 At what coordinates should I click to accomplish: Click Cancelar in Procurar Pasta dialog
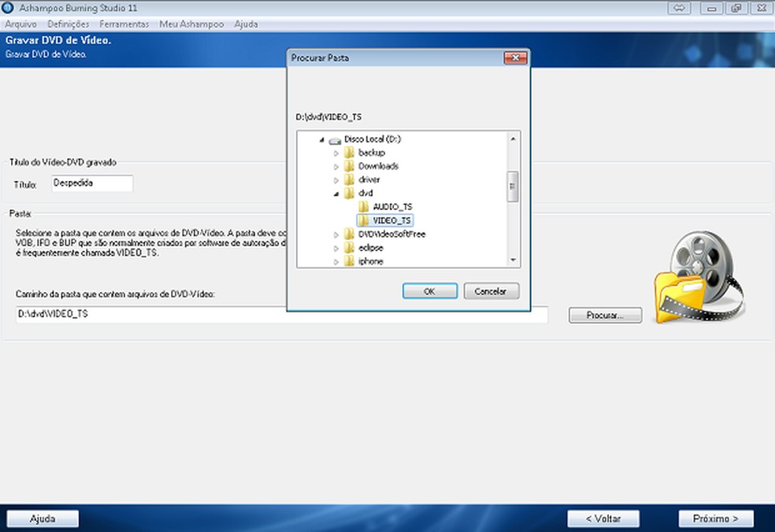tap(491, 291)
